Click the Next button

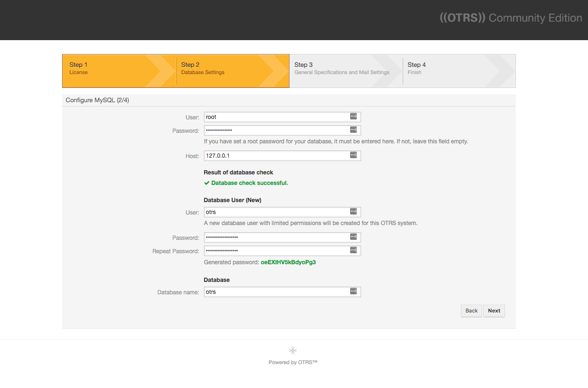click(494, 311)
